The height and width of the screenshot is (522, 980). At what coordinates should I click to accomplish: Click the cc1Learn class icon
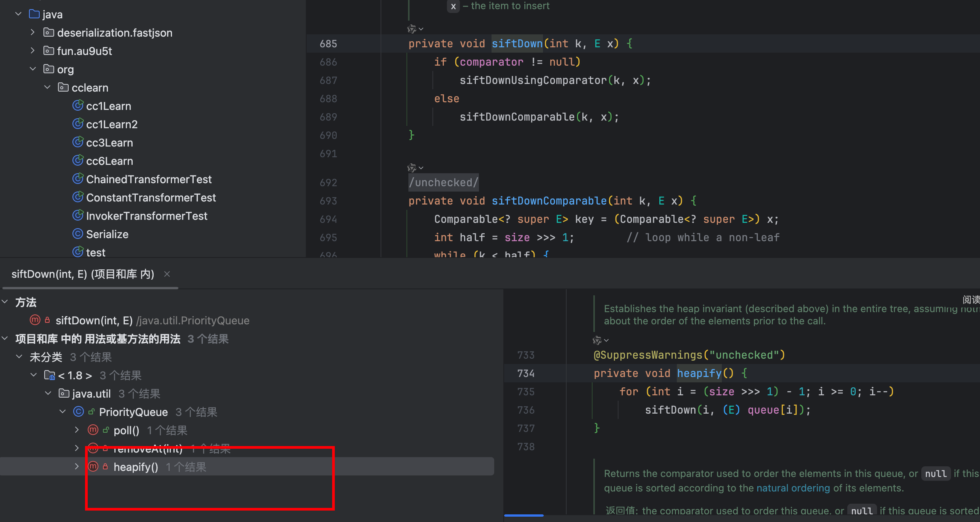(78, 105)
